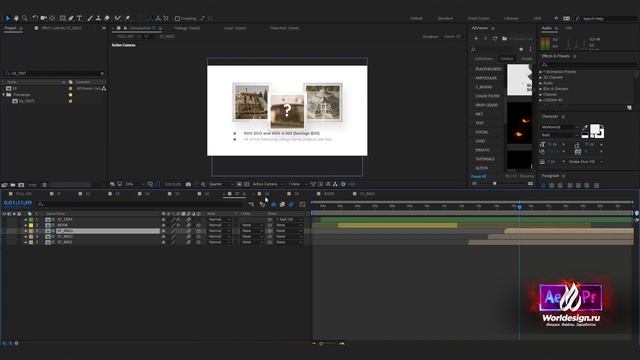Switch to the Layer (none) tab
The width and height of the screenshot is (640, 360).
(235, 28)
